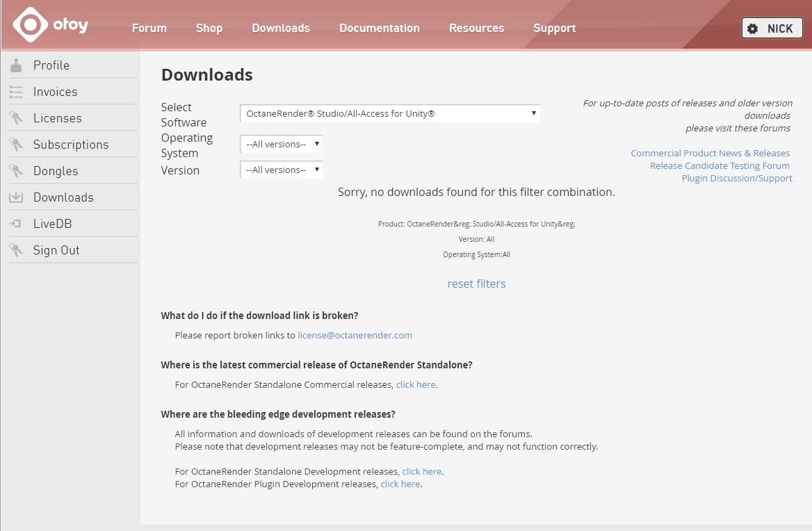812x531 pixels.
Task: Click 'Sorry, no downloads found' message
Action: [476, 192]
